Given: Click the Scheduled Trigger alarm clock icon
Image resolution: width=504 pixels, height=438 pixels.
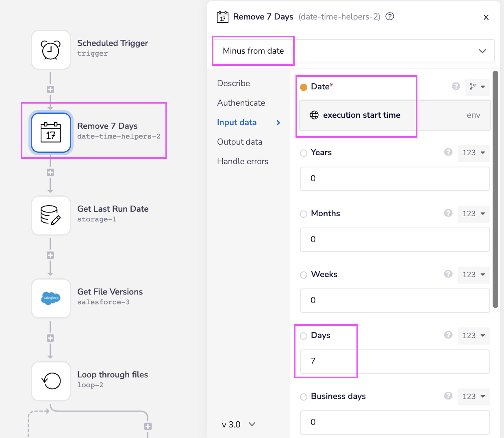Looking at the screenshot, I should point(51,50).
